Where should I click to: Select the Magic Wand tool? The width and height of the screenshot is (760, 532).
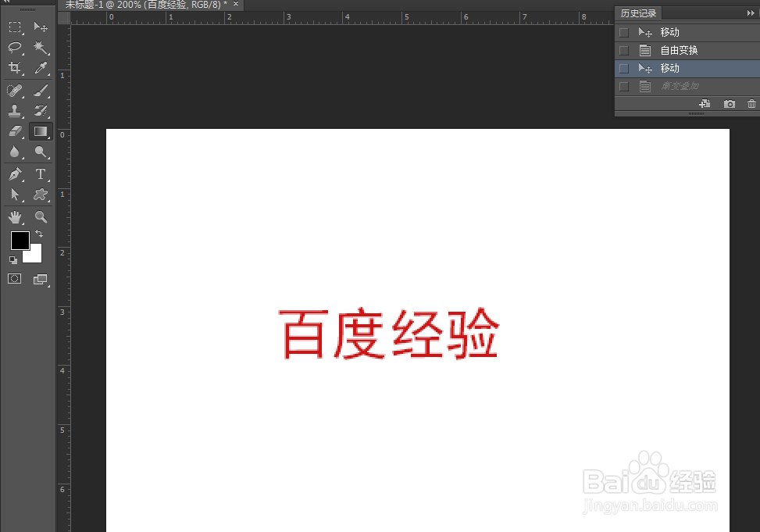tap(41, 48)
